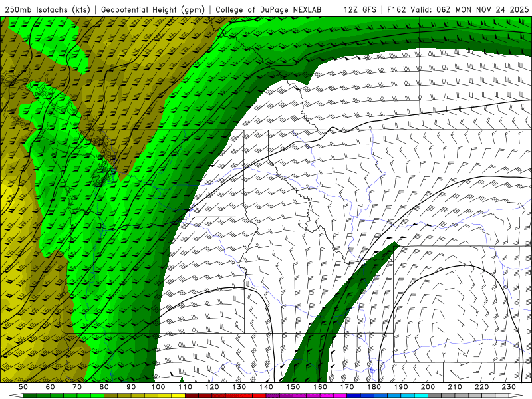Click the 'College of DuPage NEXLAB' text
Screen dimensions: 532x399
[268, 9]
